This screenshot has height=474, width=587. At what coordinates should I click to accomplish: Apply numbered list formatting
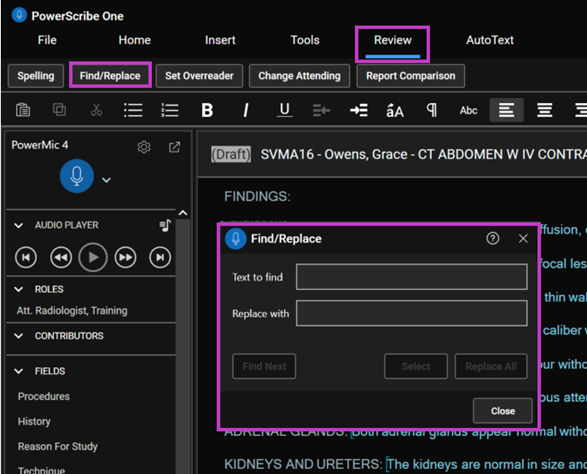pyautogui.click(x=170, y=110)
